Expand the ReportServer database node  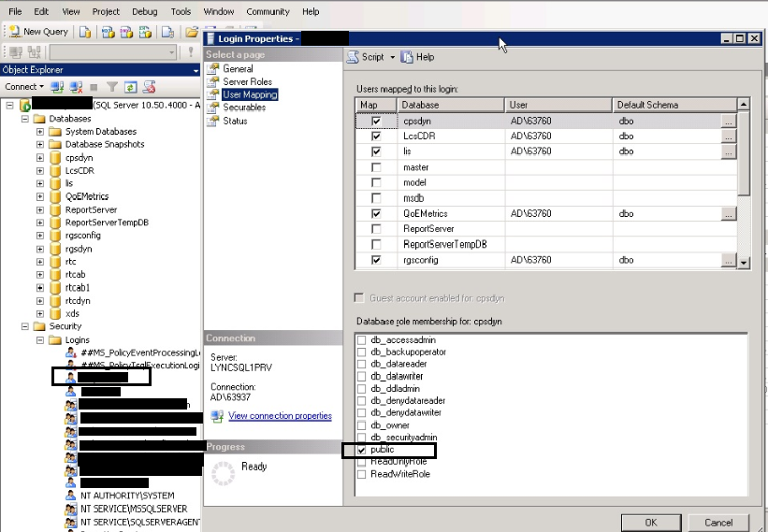pyautogui.click(x=40, y=209)
